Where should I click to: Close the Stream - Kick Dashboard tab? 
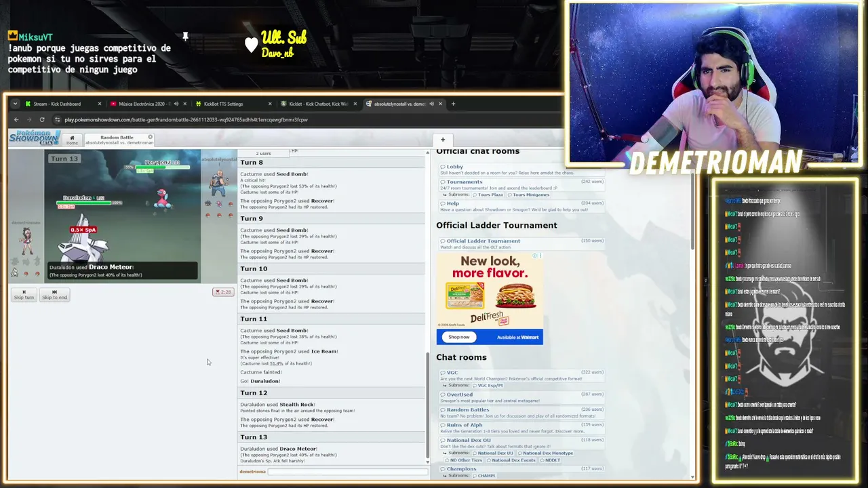(x=99, y=104)
